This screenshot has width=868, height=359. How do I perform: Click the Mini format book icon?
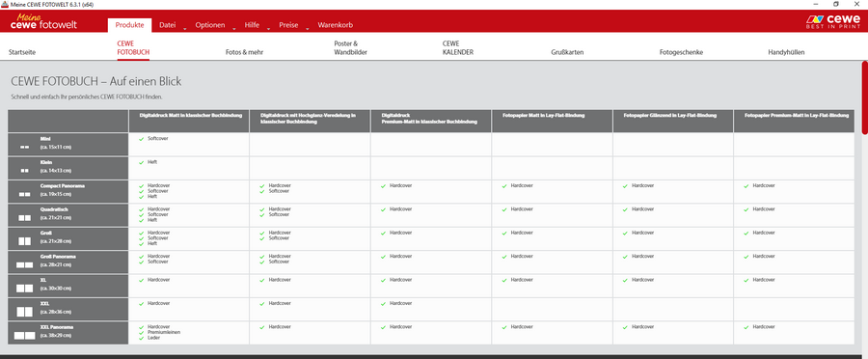24,148
